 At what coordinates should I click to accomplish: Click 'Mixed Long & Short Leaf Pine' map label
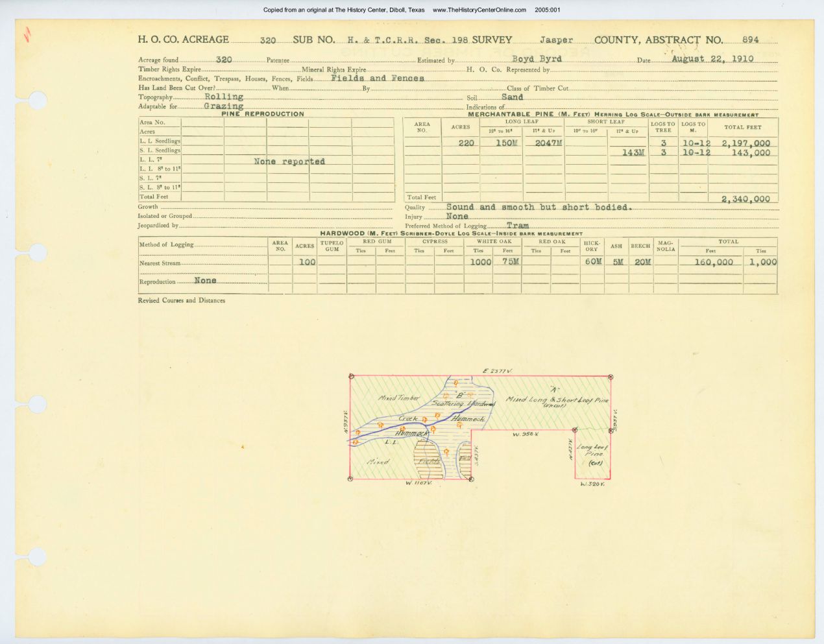point(558,400)
